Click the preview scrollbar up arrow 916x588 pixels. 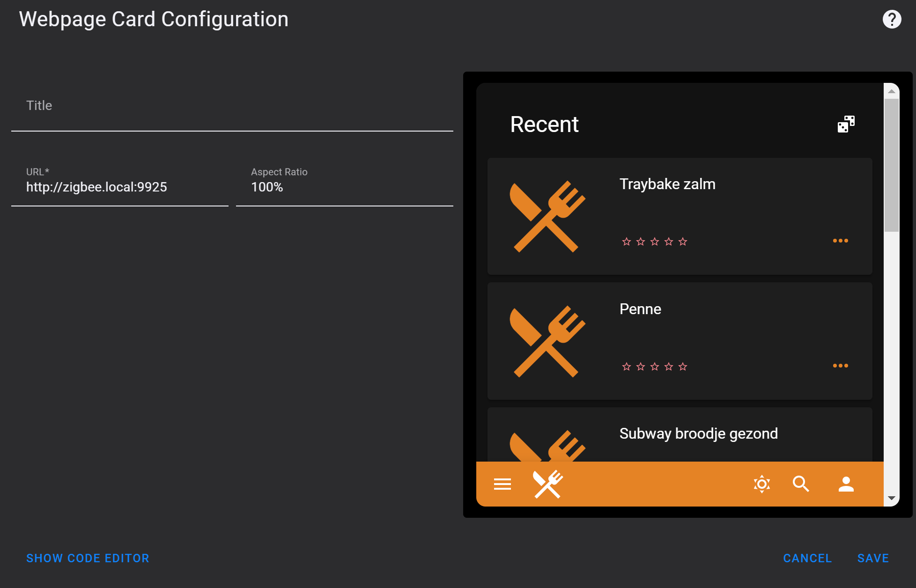tap(891, 91)
